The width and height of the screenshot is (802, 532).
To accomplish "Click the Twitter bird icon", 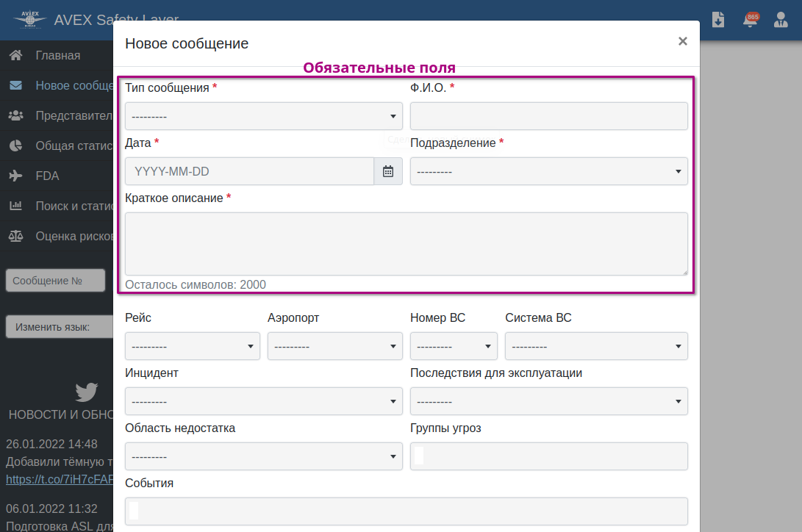I will click(87, 392).
